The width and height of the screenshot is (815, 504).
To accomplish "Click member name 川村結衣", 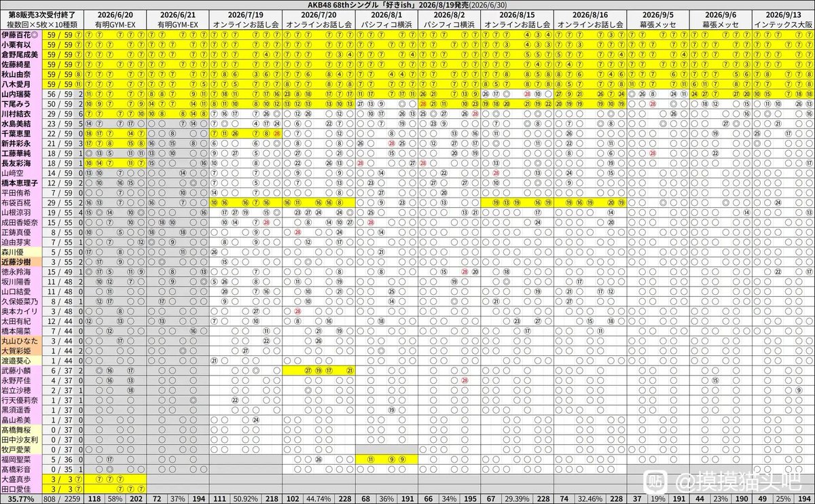I will 17,115.
